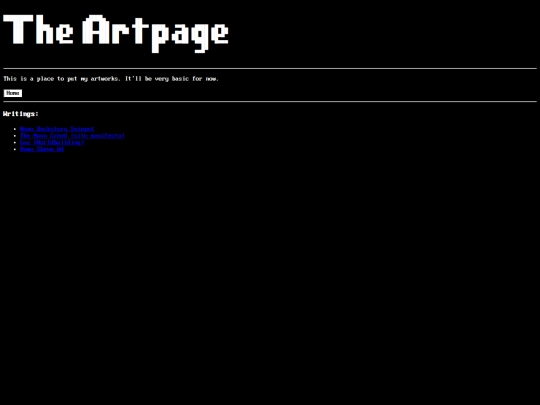Open The Moon Creed site manifesto link
This screenshot has height=405, width=540.
pos(72,136)
